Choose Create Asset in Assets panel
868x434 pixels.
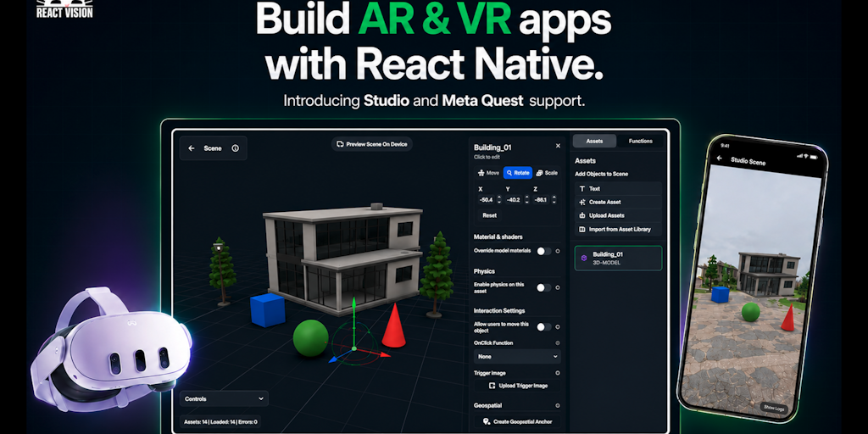pos(618,202)
